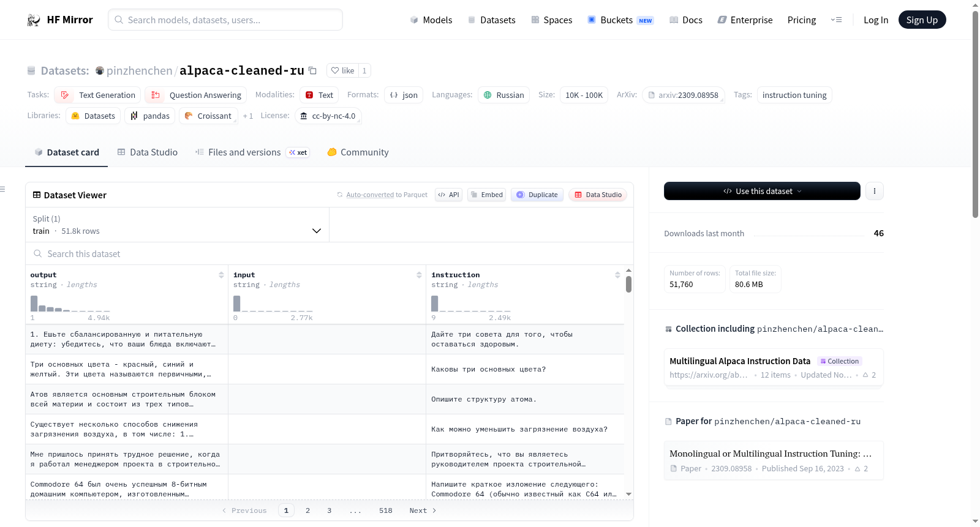The height and width of the screenshot is (527, 980).
Task: Open the dataset viewer API button
Action: pyautogui.click(x=448, y=195)
